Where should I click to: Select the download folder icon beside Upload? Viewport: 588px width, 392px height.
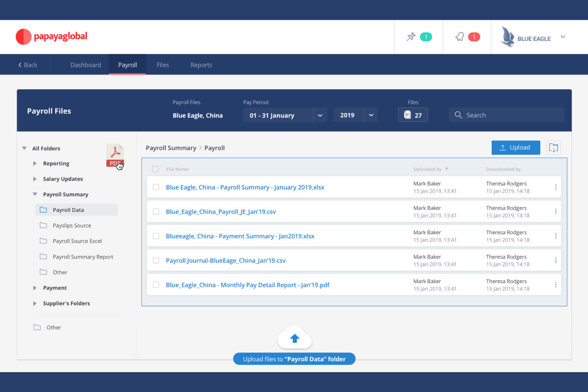[553, 147]
